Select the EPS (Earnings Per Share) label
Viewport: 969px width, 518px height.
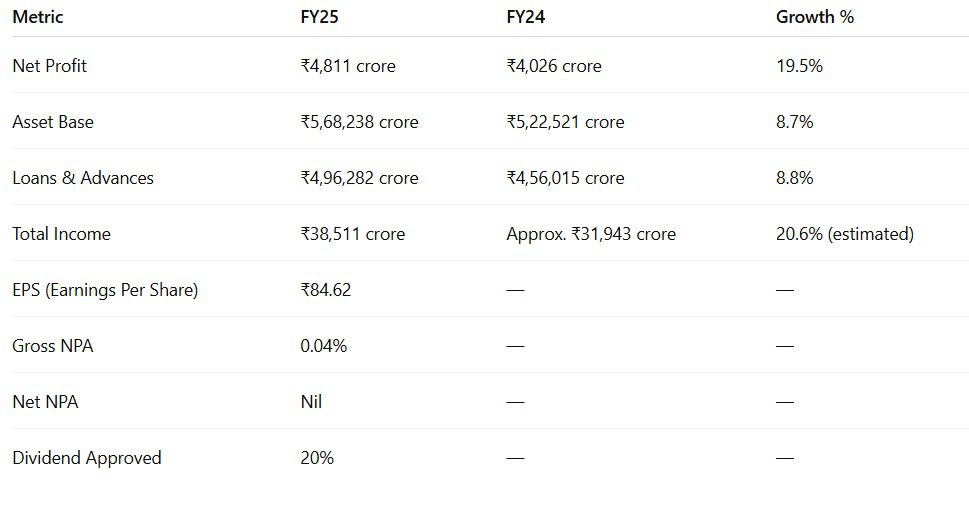105,290
